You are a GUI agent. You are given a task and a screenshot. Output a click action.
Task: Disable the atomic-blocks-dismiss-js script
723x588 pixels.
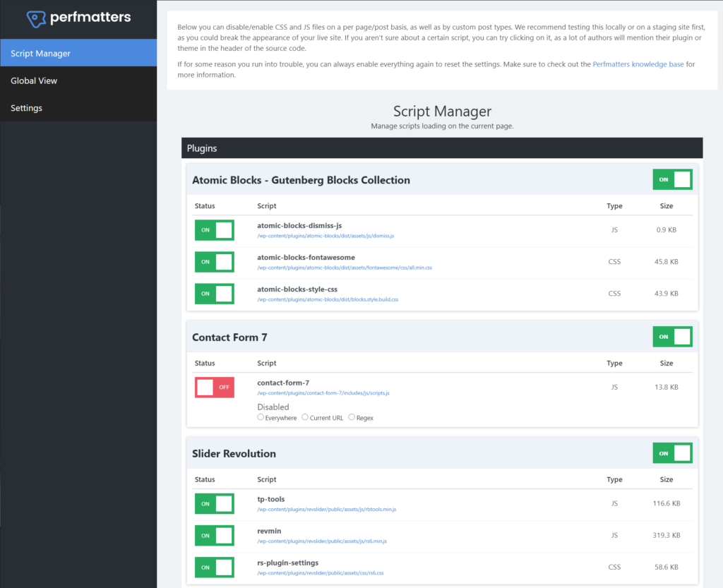coord(214,230)
